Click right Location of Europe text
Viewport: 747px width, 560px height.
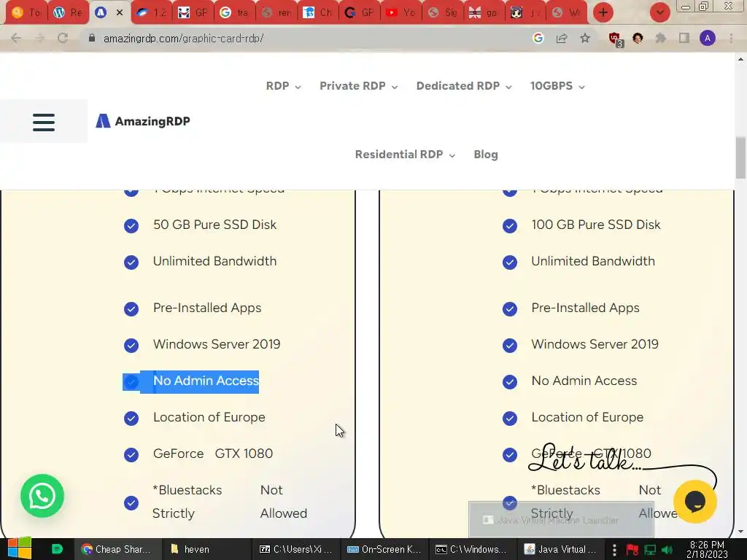587,417
